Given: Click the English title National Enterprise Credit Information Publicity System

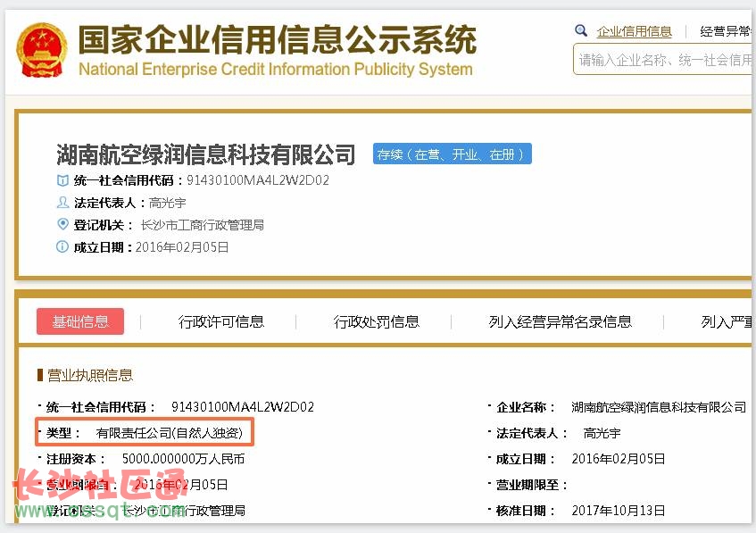Looking at the screenshot, I should 275,70.
